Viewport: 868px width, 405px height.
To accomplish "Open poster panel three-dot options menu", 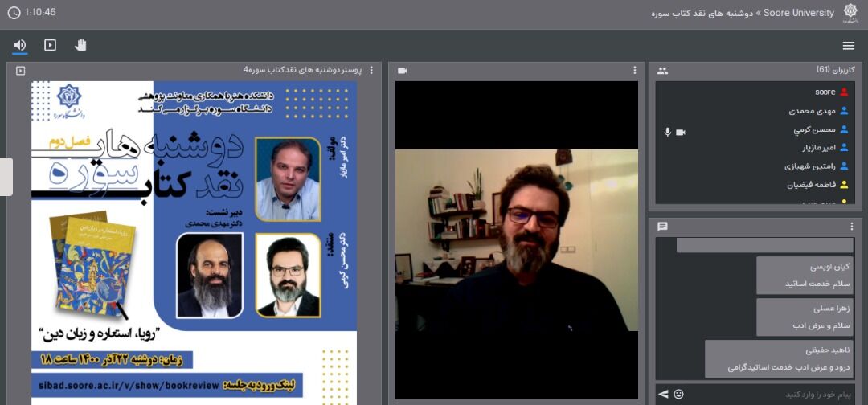I will [x=371, y=71].
